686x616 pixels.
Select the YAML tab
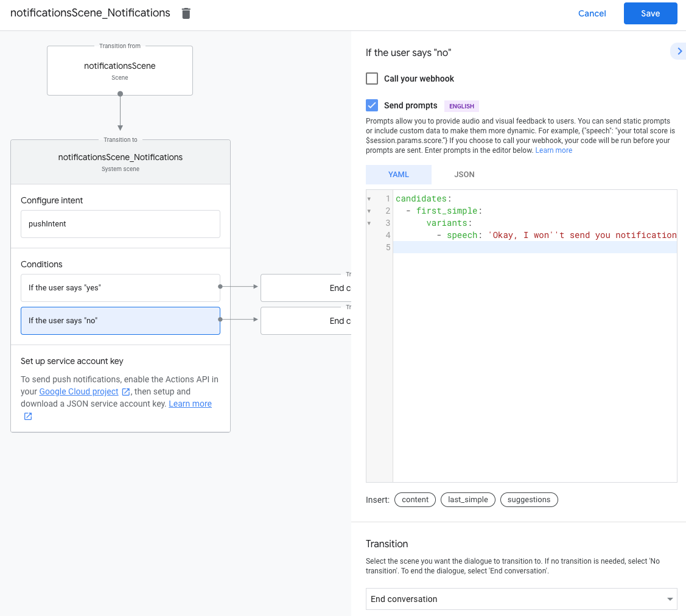click(x=399, y=175)
